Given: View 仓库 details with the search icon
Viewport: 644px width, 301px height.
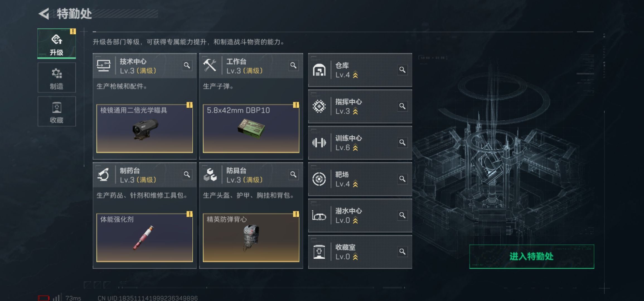Looking at the screenshot, I should (402, 70).
